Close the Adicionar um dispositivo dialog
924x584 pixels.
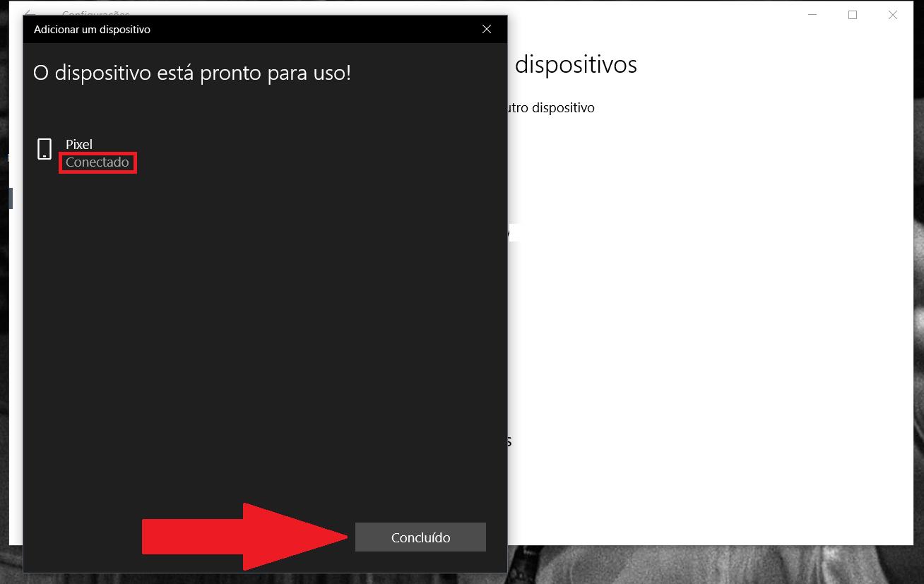pyautogui.click(x=486, y=29)
